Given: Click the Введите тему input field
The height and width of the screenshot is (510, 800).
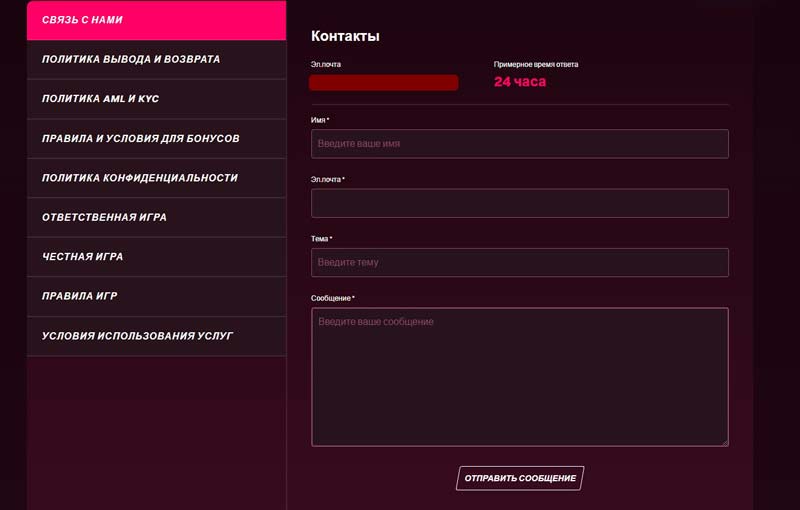Looking at the screenshot, I should tap(519, 262).
